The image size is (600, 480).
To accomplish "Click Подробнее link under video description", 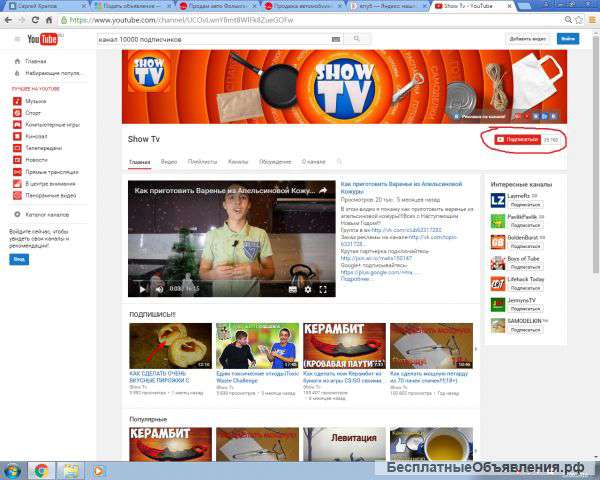I will point(355,279).
